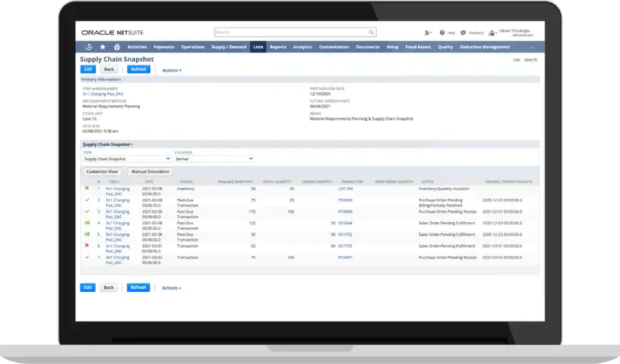The width and height of the screenshot is (620, 364).
Task: Click into the global search field
Action: click(x=291, y=32)
